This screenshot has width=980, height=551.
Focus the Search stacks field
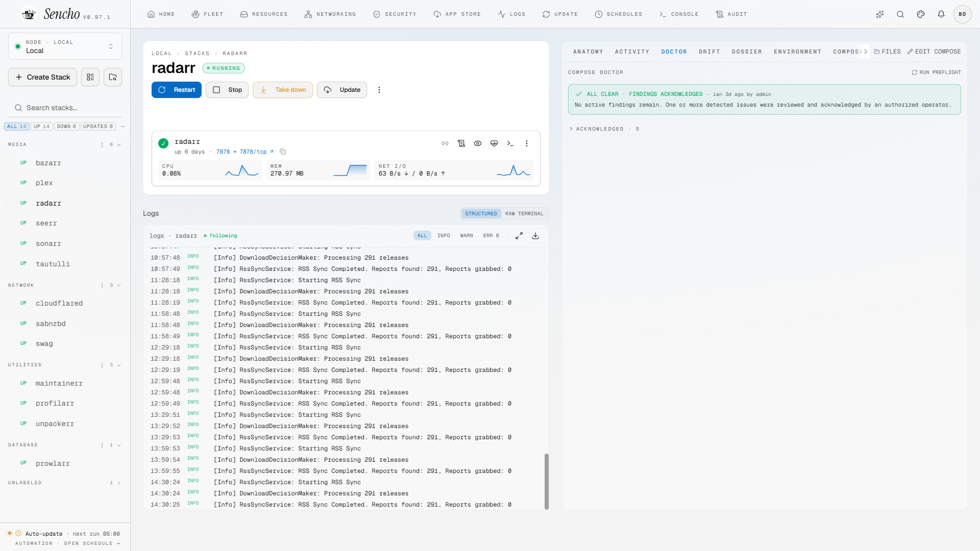click(x=65, y=108)
